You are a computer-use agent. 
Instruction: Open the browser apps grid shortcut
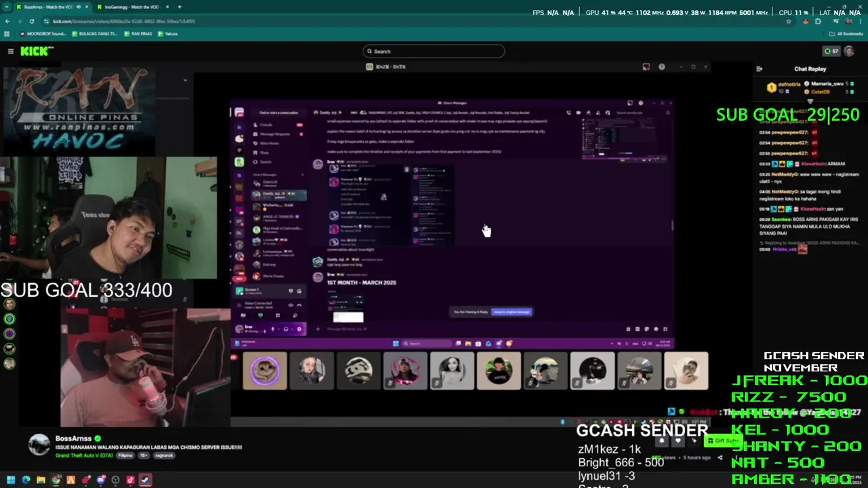click(x=7, y=33)
